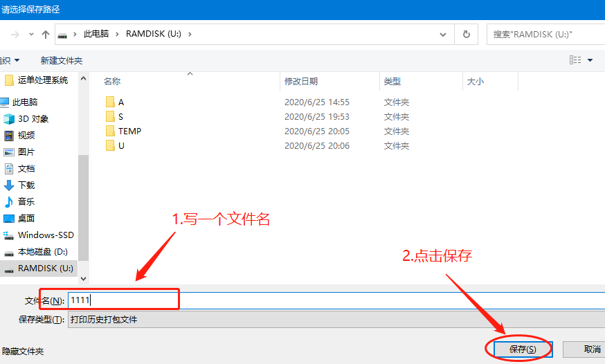Select the 下载 folder in sidebar

(26, 185)
